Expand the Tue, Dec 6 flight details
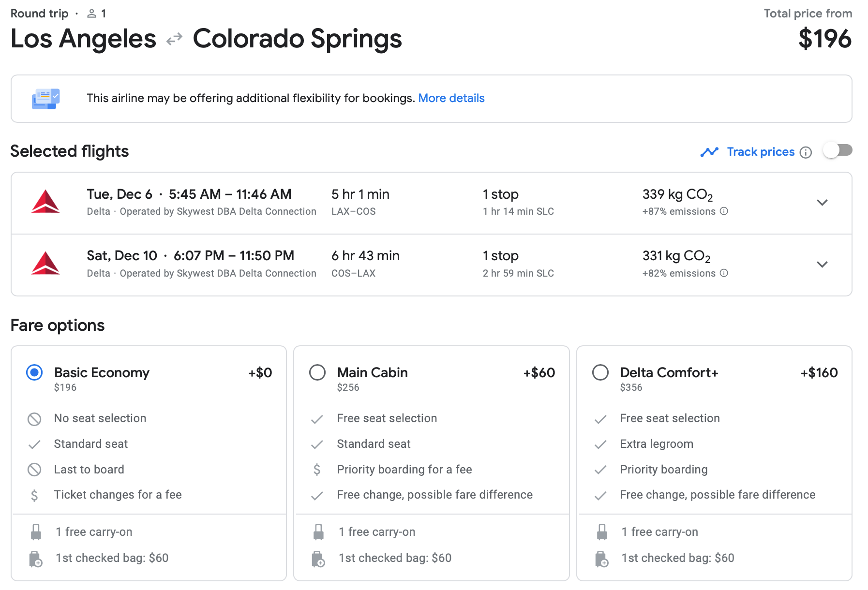Screen dimensions: 868x590 pyautogui.click(x=822, y=203)
